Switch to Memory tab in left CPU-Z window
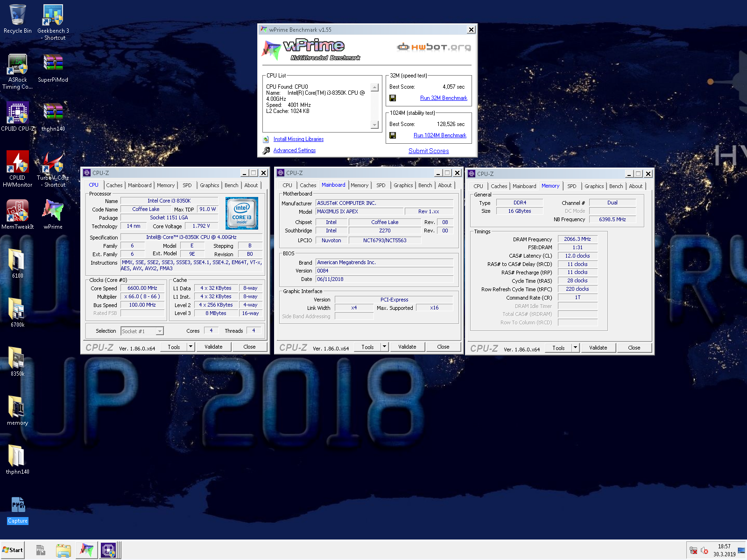This screenshot has height=560, width=747. pos(166,185)
